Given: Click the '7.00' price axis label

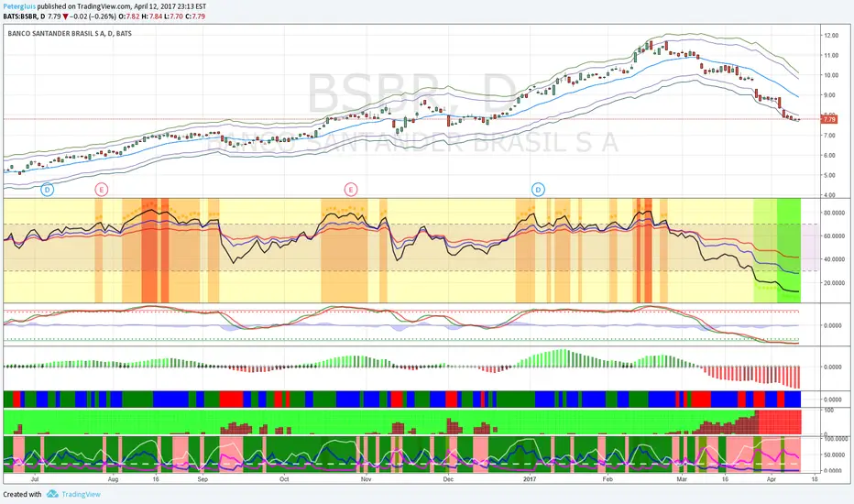Looking at the screenshot, I should coord(829,135).
